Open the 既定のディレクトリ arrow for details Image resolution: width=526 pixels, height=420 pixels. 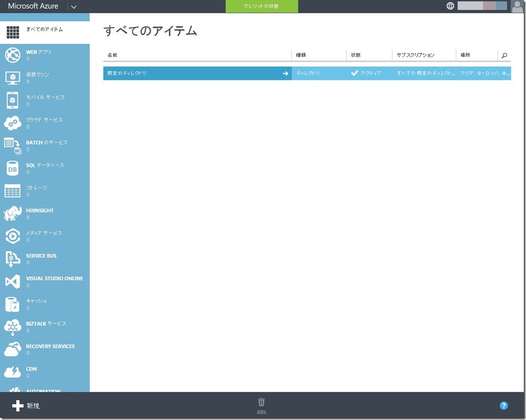(x=285, y=73)
